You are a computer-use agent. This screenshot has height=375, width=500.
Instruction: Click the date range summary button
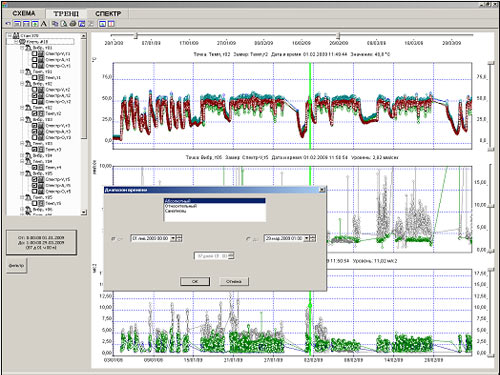[41, 243]
